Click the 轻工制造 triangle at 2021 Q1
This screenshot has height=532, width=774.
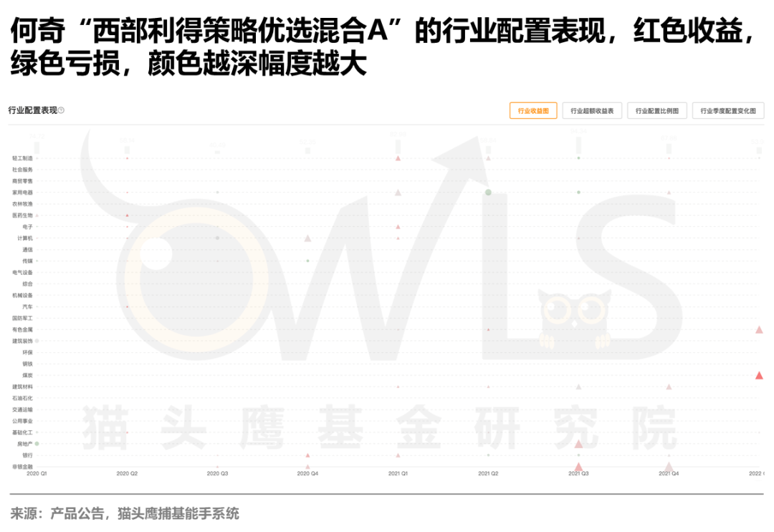398,158
